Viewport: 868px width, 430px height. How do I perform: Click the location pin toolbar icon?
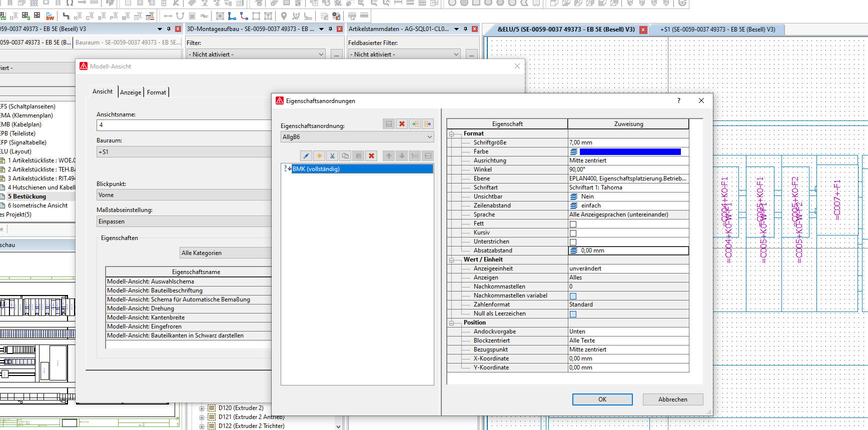click(284, 16)
